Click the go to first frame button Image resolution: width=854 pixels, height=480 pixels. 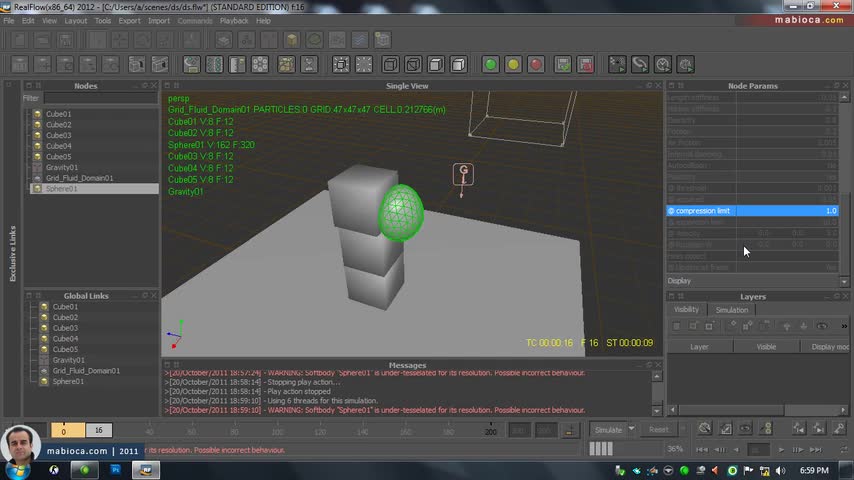tap(702, 450)
